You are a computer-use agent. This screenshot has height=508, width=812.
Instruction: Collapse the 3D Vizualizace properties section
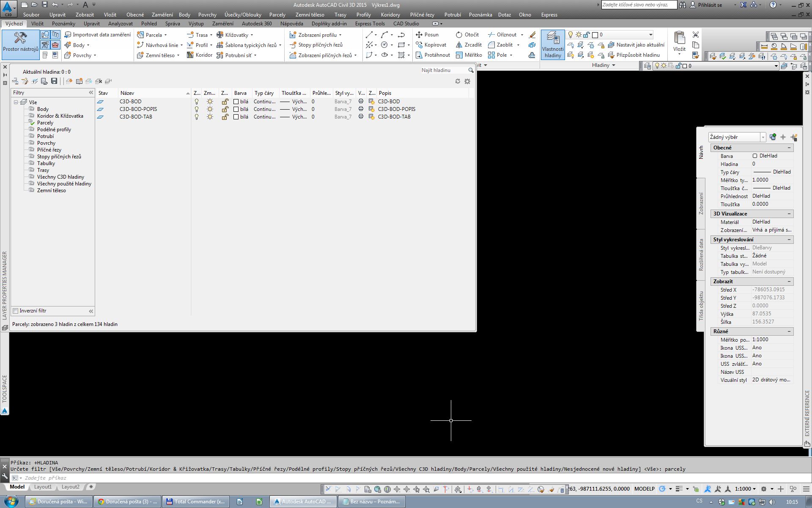pyautogui.click(x=789, y=214)
